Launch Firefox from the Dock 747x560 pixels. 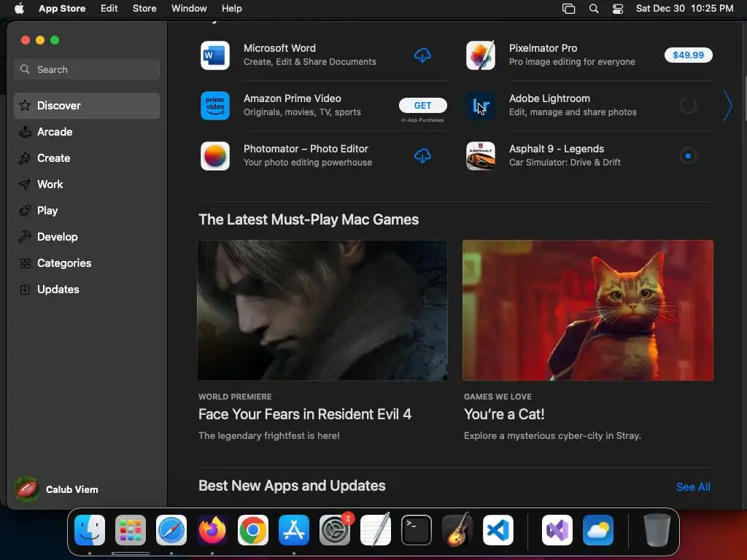click(x=212, y=530)
